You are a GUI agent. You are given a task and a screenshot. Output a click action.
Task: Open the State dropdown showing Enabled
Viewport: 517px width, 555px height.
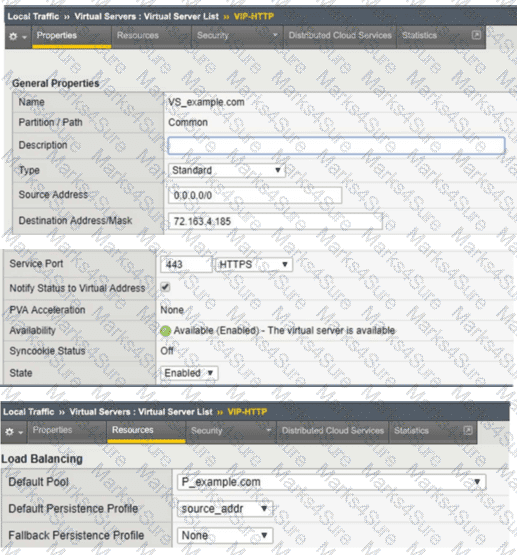tap(189, 373)
